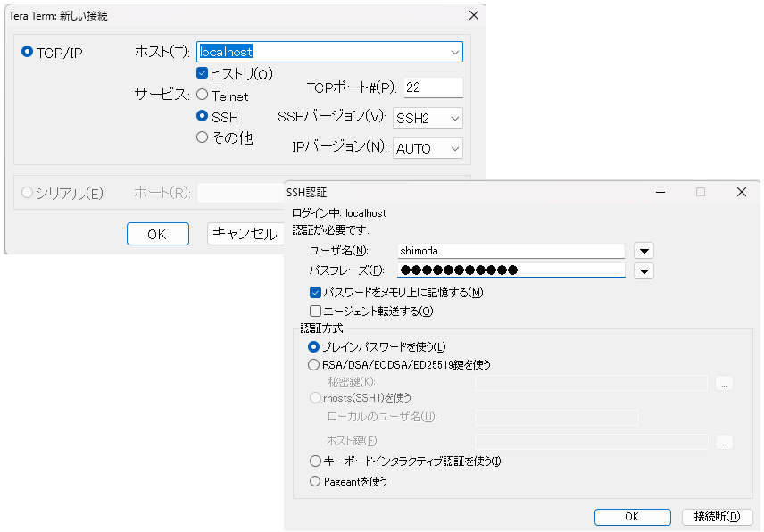Click the 認証が必要です message text
Viewport: 764px width, 532px height.
click(x=331, y=230)
